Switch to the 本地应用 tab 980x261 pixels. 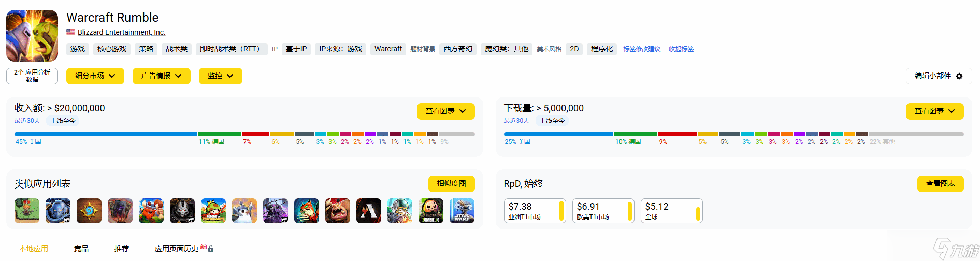pos(34,249)
